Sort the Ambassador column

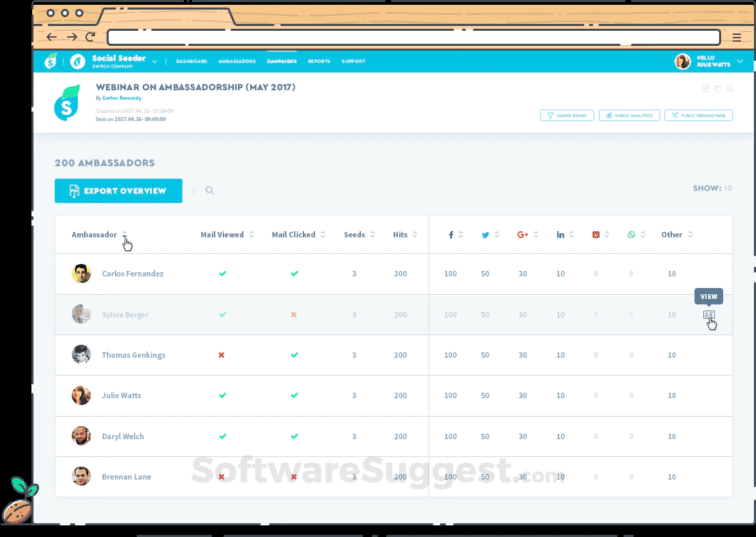point(123,235)
